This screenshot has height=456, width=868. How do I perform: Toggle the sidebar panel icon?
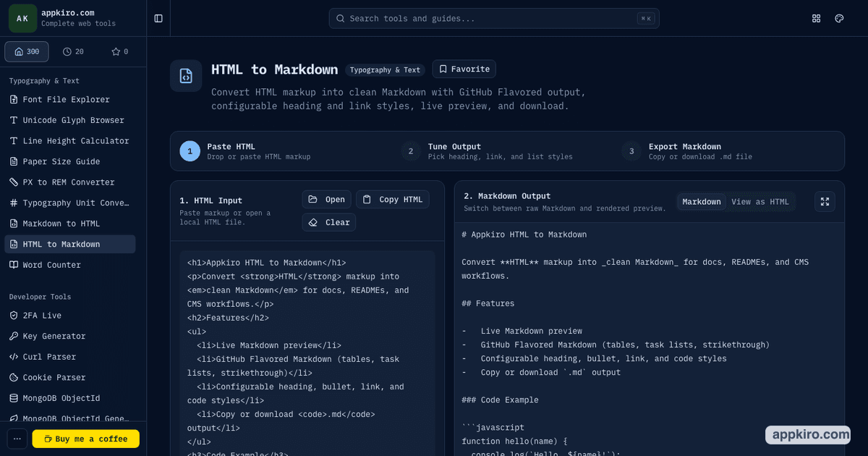[x=158, y=18]
